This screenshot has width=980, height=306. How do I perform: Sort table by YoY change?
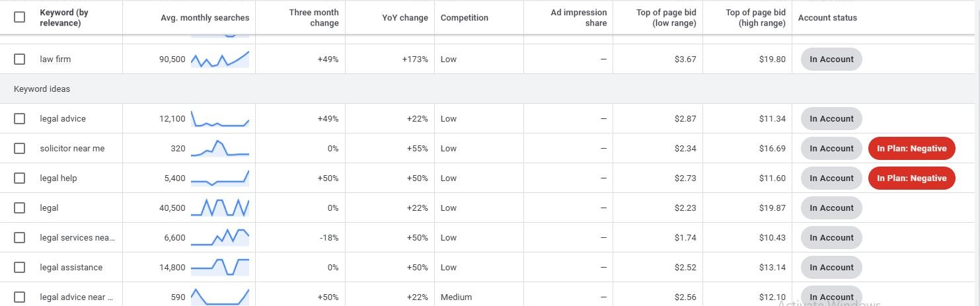[x=405, y=18]
